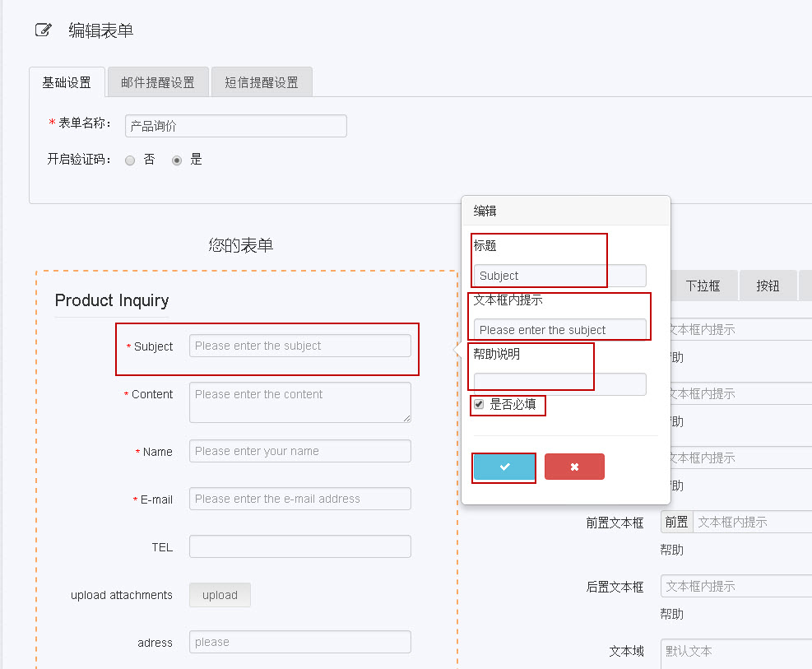Switch to the 邮件提醒设置 tab
Screen dimensions: 812x669
coord(158,81)
